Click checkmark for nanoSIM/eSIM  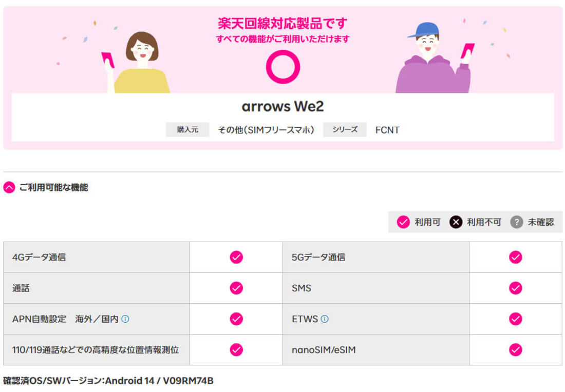[x=515, y=350]
